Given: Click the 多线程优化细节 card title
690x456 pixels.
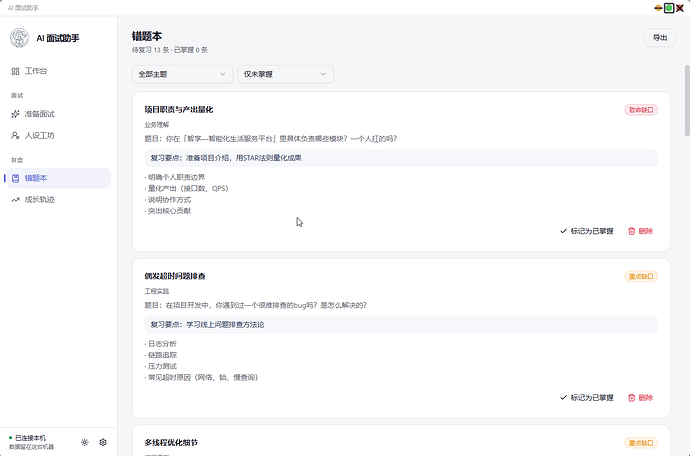Looking at the screenshot, I should 171,442.
